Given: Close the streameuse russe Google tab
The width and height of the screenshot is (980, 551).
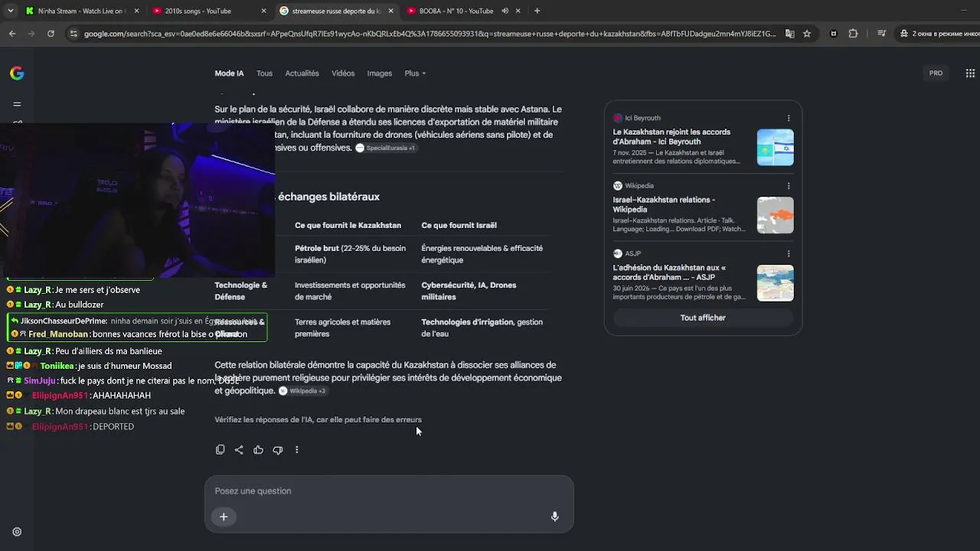Looking at the screenshot, I should click(x=390, y=11).
